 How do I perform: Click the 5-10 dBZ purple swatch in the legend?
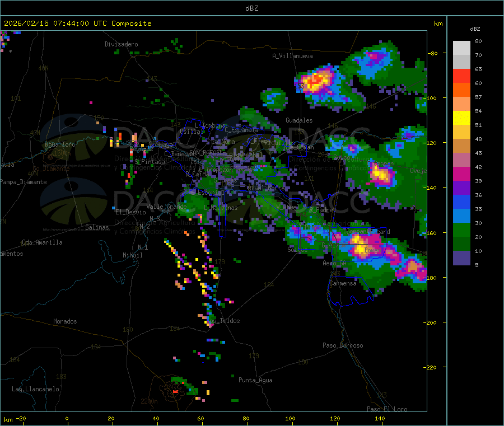(x=461, y=258)
